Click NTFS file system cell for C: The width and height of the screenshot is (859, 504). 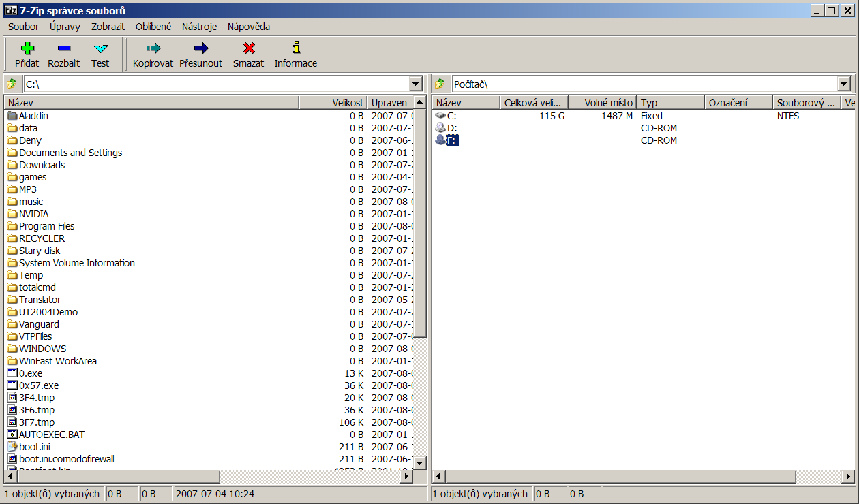pyautogui.click(x=788, y=116)
